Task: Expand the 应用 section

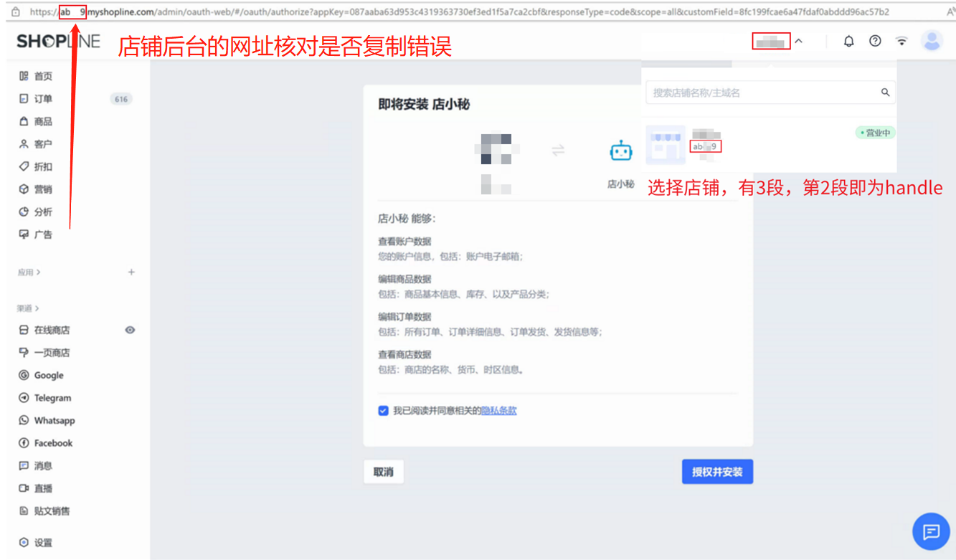Action: point(29,272)
